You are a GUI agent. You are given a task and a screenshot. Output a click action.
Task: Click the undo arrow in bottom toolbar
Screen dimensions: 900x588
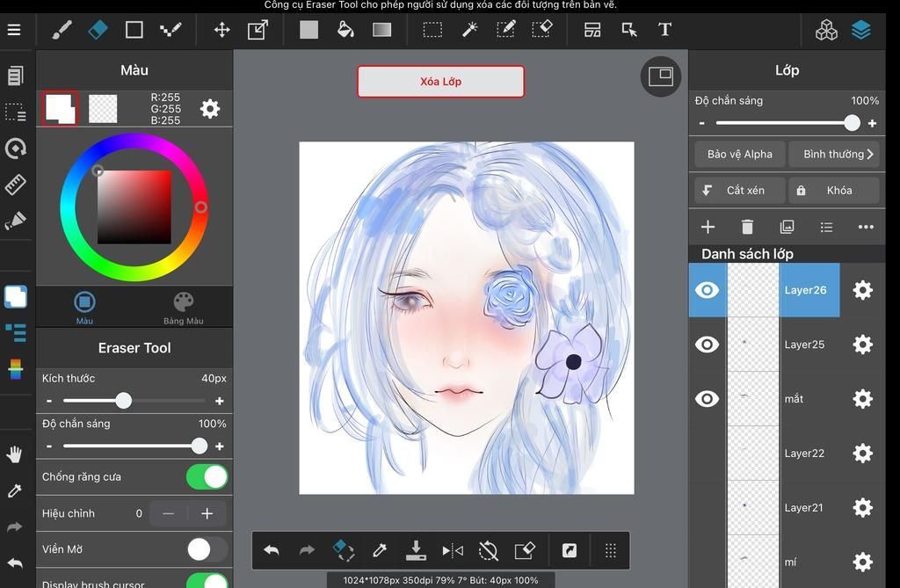click(272, 551)
